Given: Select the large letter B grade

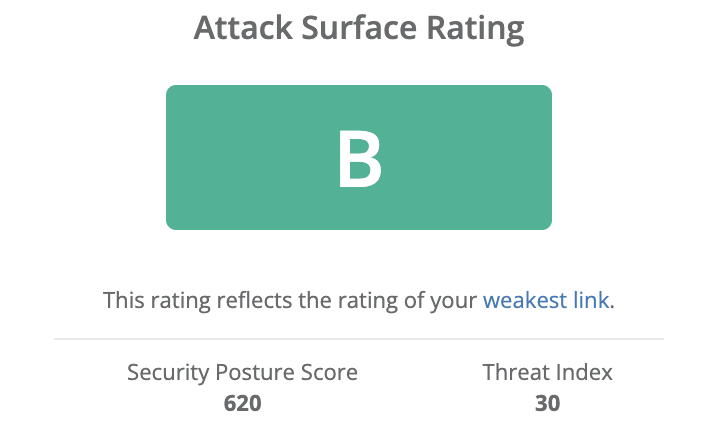Looking at the screenshot, I should click(x=359, y=159).
